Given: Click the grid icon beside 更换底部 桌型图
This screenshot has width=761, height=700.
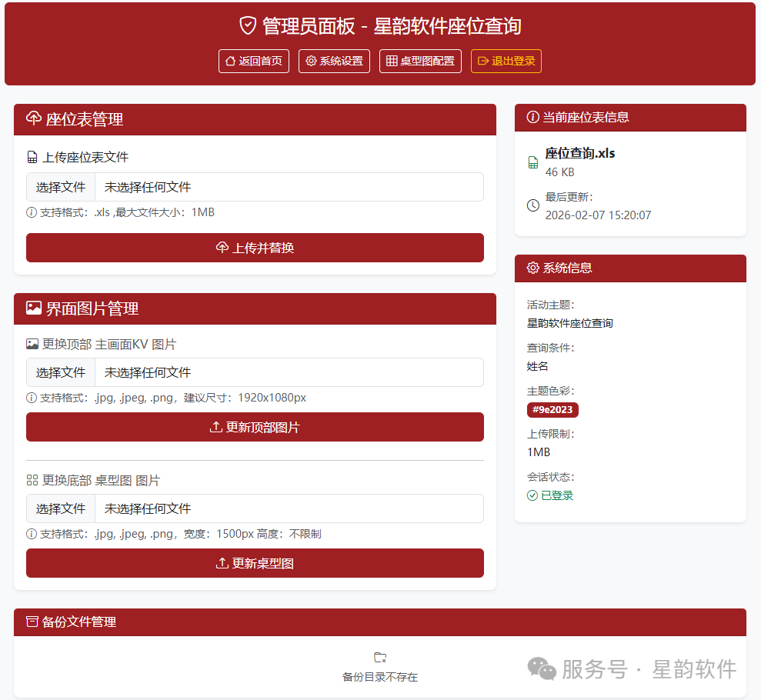Looking at the screenshot, I should [x=32, y=478].
